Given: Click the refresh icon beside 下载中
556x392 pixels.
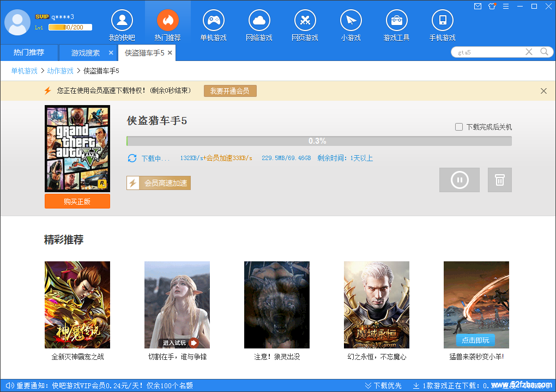Looking at the screenshot, I should [132, 158].
